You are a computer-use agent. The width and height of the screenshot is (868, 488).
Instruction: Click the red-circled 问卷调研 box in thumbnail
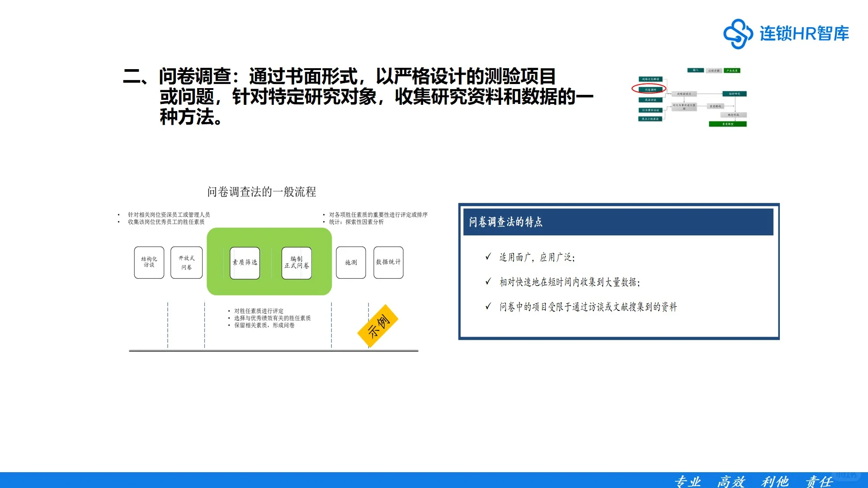point(651,89)
